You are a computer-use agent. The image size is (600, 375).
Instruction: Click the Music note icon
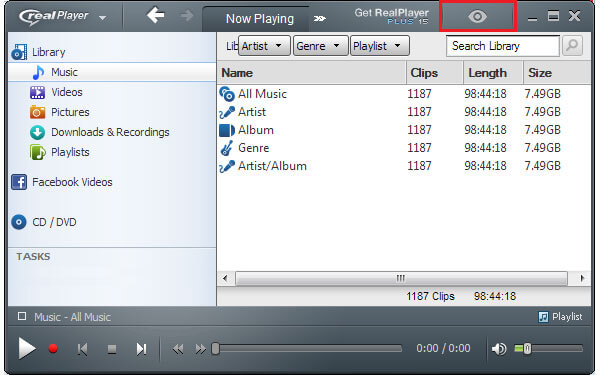[38, 72]
